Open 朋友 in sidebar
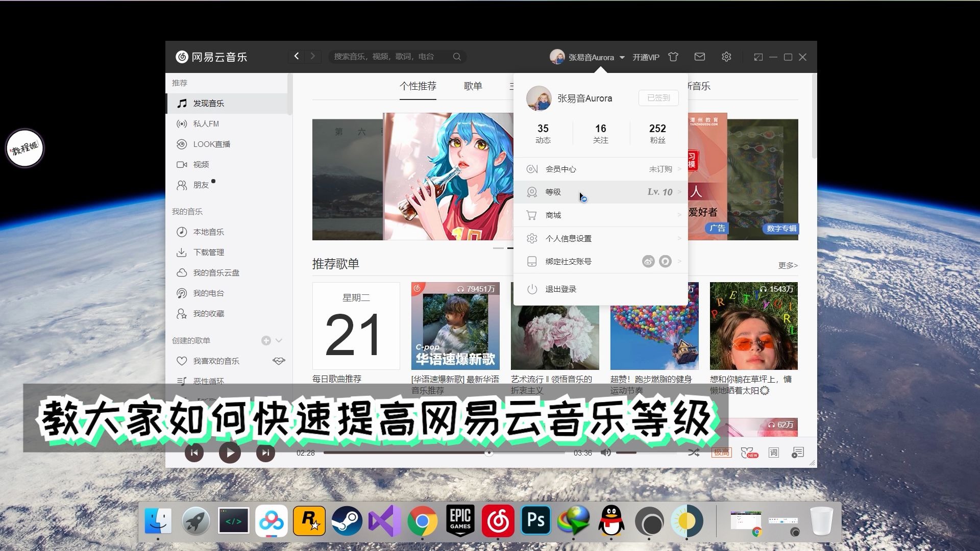980x551 pixels. [228, 185]
